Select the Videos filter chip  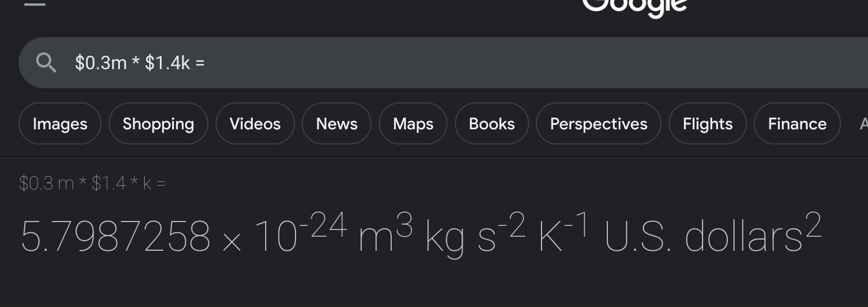[x=255, y=124]
